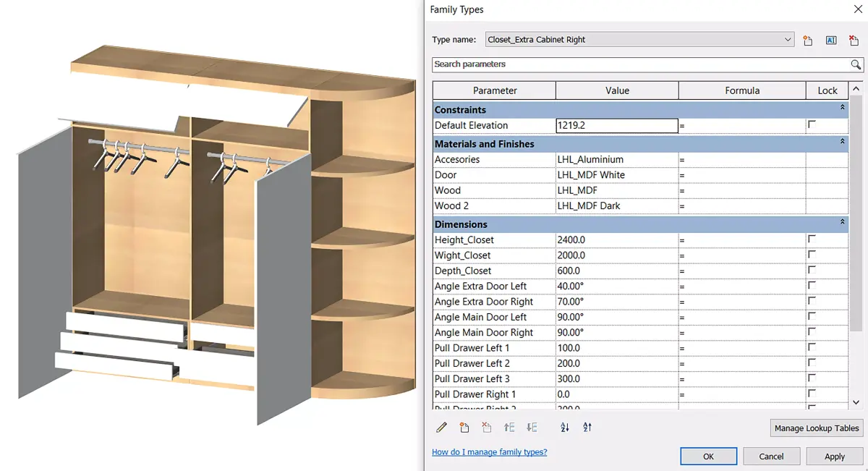
Task: Rename the current family type
Action: click(x=830, y=40)
